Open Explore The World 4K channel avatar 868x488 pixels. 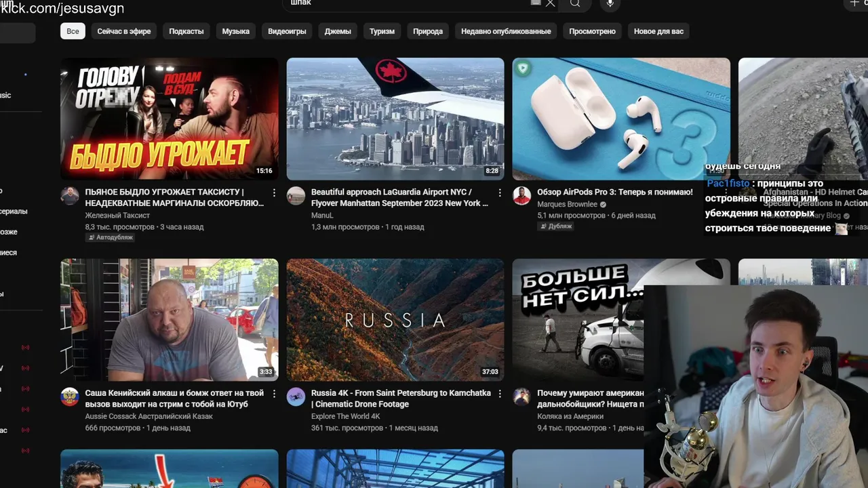(296, 396)
